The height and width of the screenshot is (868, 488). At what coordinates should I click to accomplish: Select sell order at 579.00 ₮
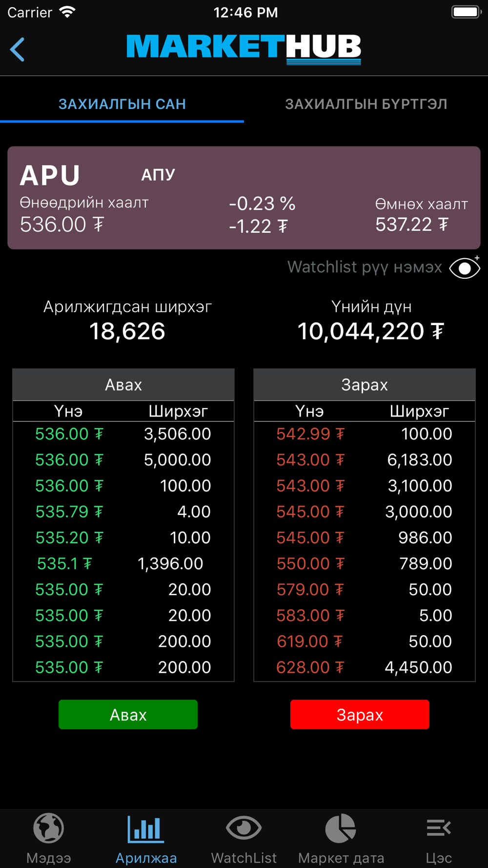(365, 589)
